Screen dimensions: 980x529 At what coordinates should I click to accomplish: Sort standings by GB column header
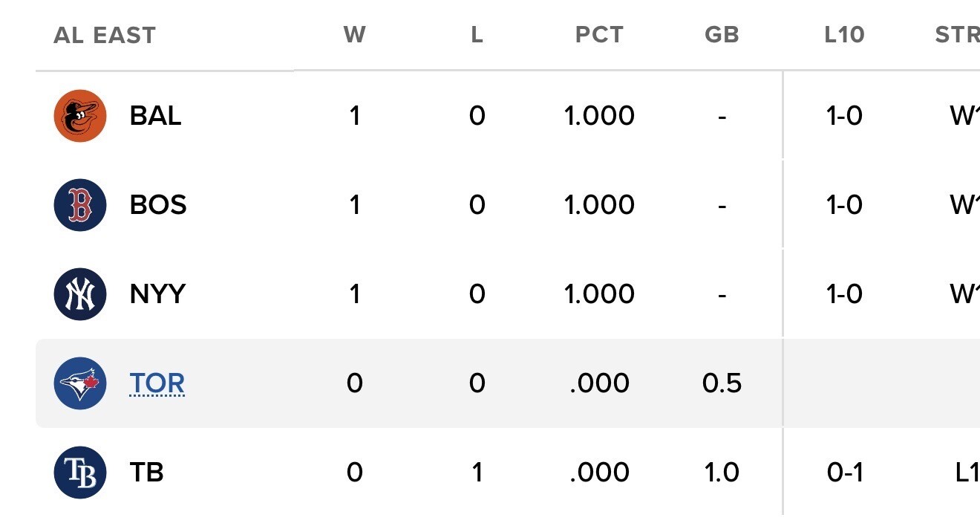(x=722, y=35)
